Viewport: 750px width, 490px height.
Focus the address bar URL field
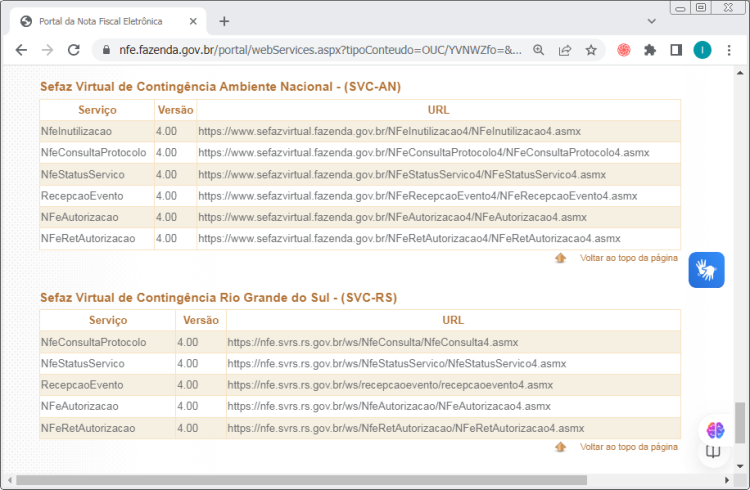[x=320, y=50]
